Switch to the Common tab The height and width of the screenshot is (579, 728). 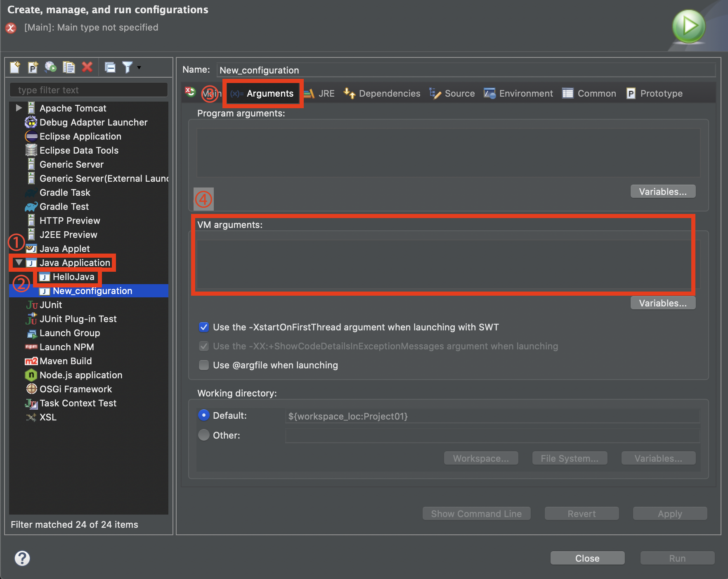tap(589, 94)
